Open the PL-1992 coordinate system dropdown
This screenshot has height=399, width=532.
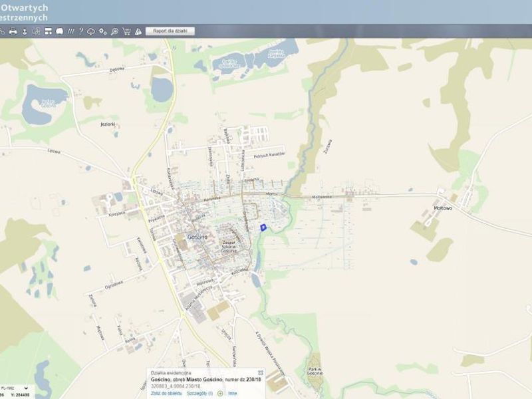click(15, 388)
